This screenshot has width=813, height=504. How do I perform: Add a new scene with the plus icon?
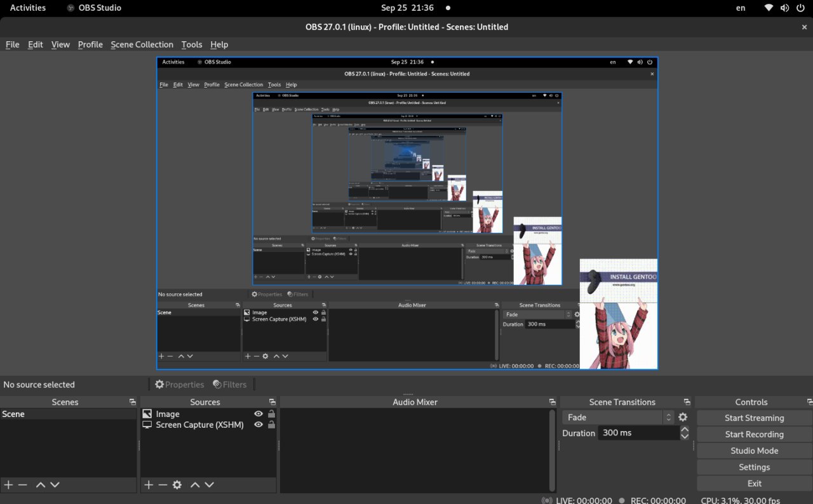coord(8,484)
